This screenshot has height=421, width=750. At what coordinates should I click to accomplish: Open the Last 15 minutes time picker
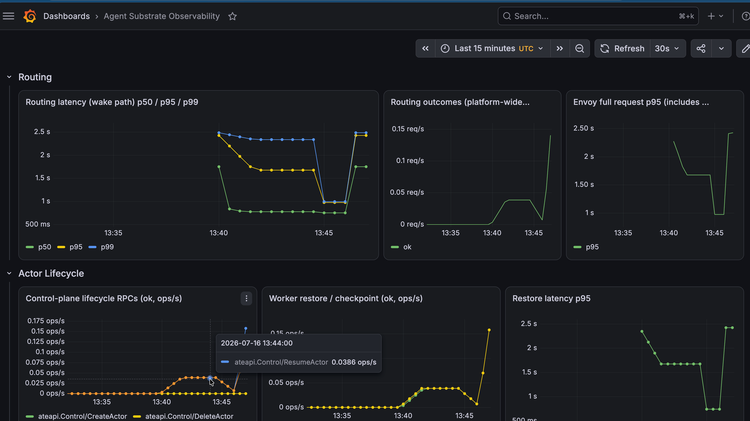coord(493,48)
